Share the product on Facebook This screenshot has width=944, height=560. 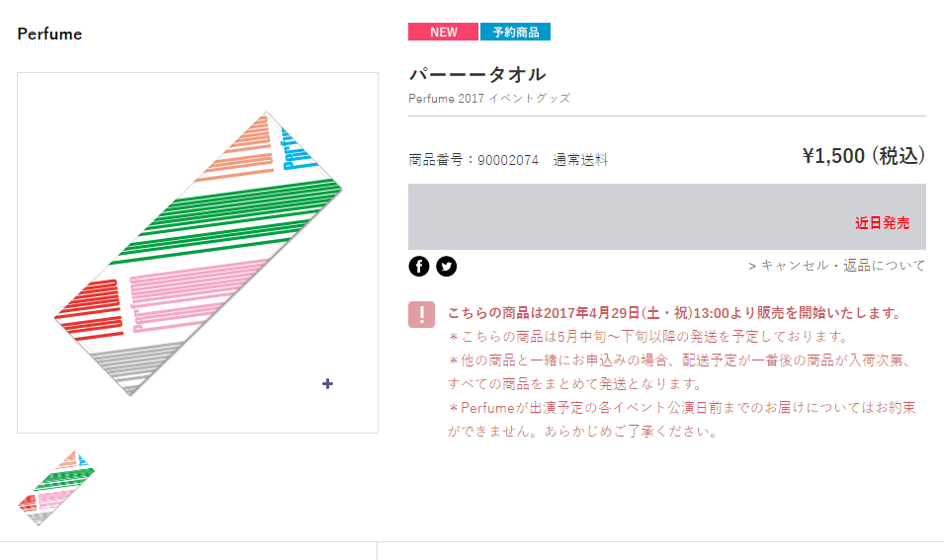pos(419,266)
